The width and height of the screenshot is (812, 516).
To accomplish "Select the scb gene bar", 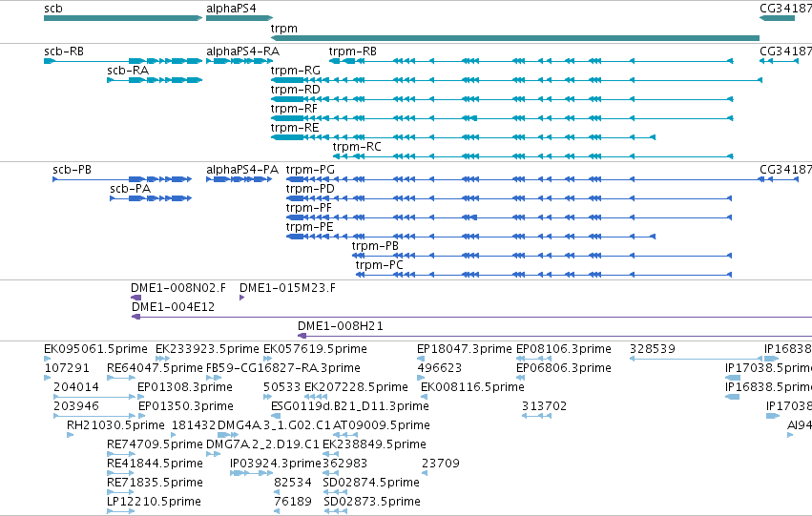I will (123, 18).
